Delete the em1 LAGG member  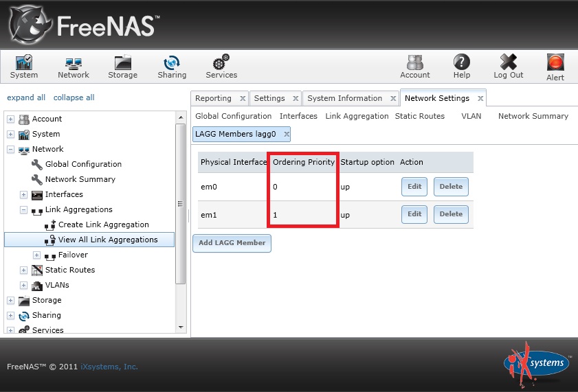click(451, 214)
